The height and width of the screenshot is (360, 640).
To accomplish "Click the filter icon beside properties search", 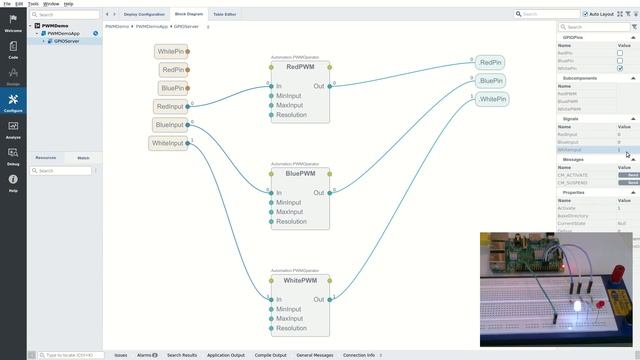I will tap(635, 27).
